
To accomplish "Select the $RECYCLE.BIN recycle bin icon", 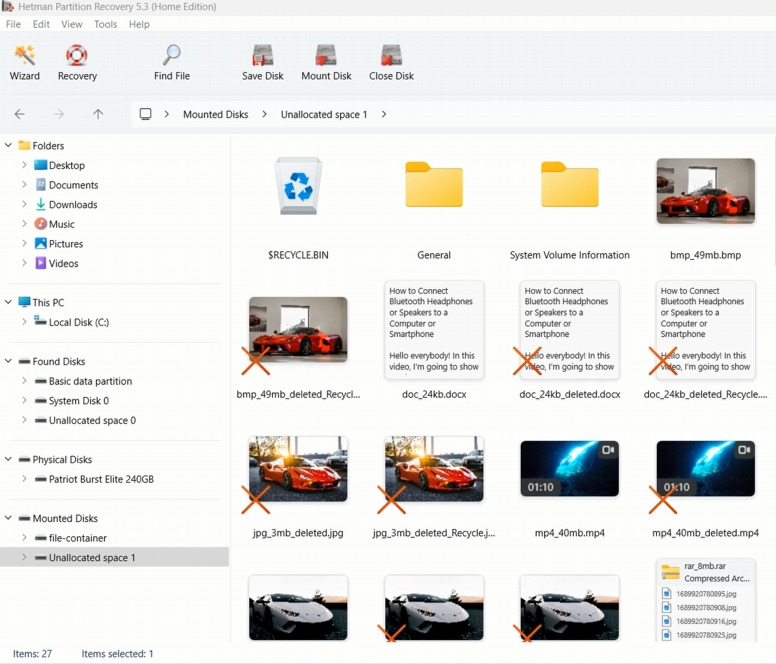I will 298,186.
